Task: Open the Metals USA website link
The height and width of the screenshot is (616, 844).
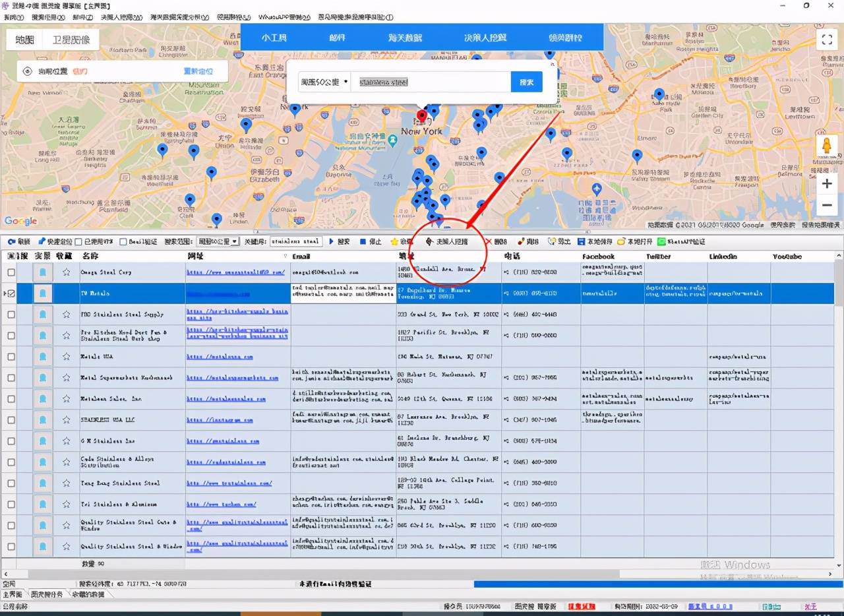Action: 220,357
